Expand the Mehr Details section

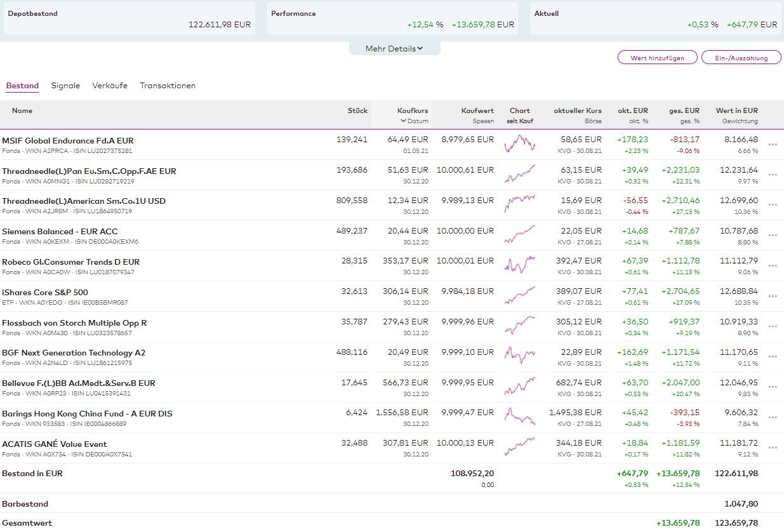click(x=394, y=49)
